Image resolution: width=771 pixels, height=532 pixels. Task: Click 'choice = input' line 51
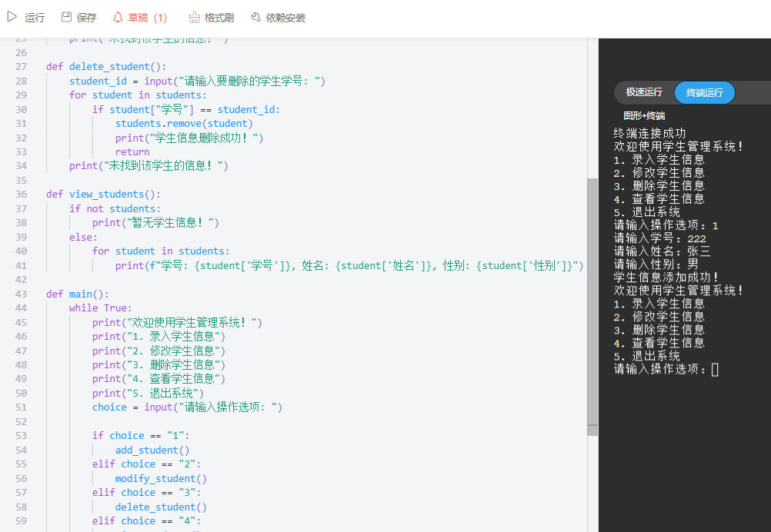click(187, 407)
